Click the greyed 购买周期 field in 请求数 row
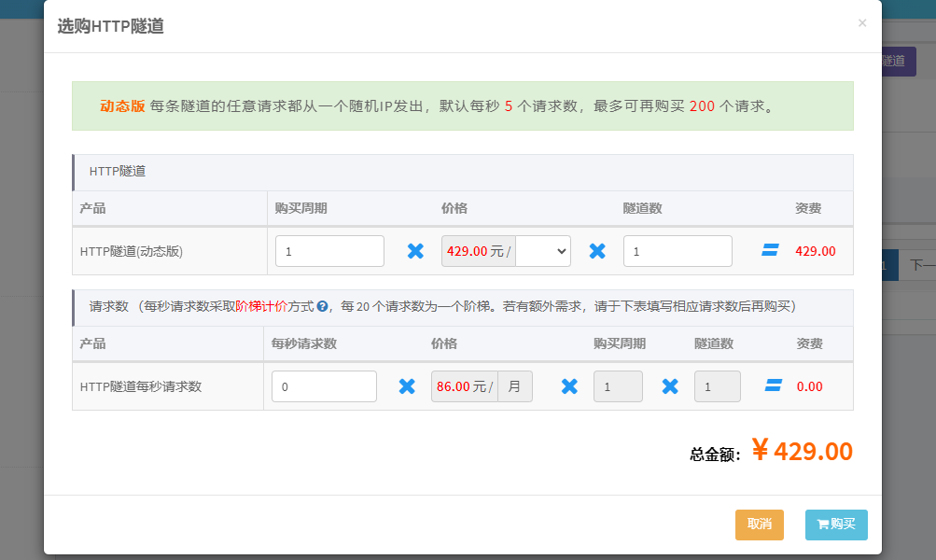Image resolution: width=936 pixels, height=560 pixels. (x=618, y=386)
